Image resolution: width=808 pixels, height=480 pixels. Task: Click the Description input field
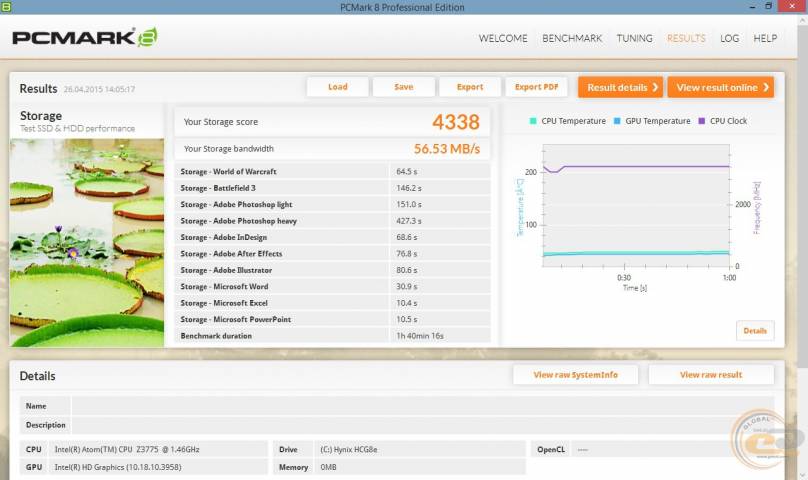(423, 425)
